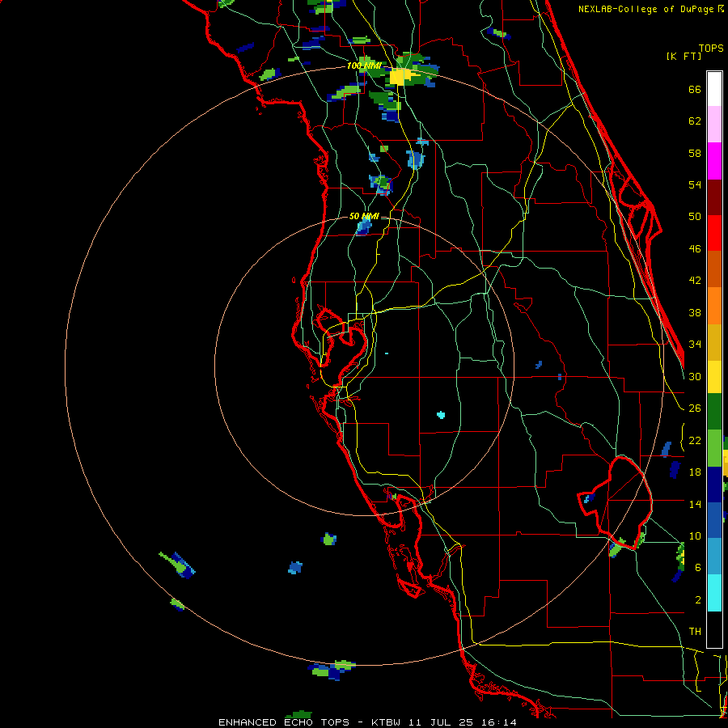Click the legend value 14
Screen dimensions: 728x728
(x=695, y=504)
